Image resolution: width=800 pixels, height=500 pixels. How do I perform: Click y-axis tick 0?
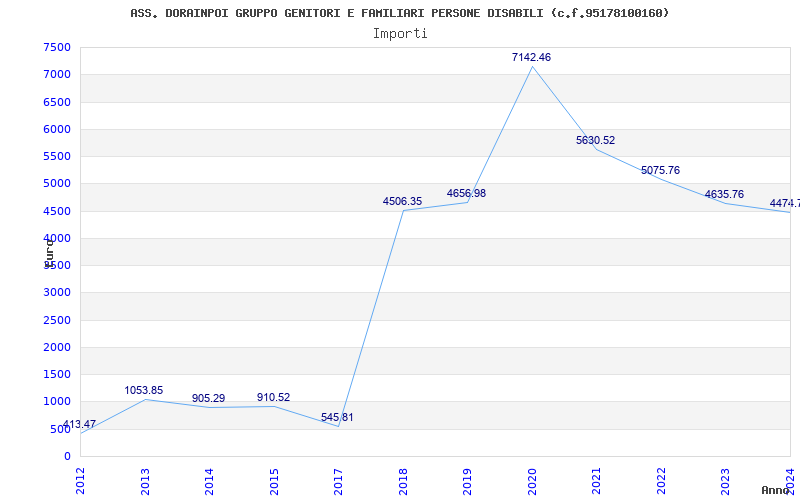point(67,456)
